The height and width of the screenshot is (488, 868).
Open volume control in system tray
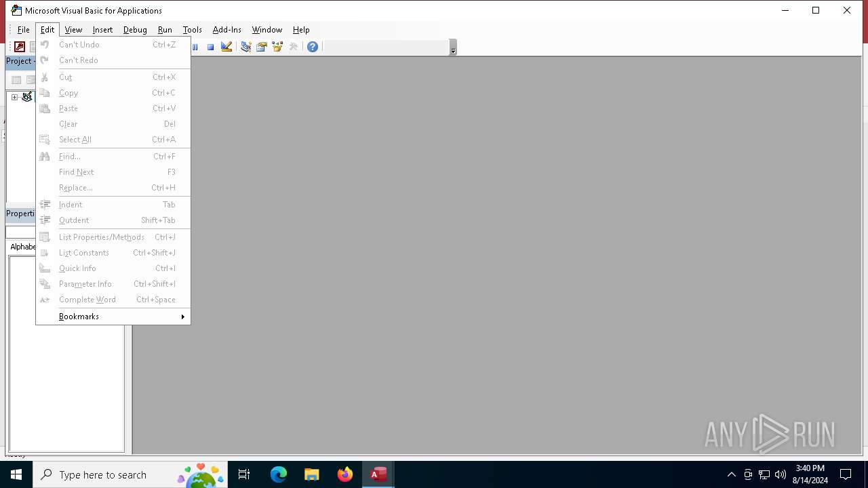pos(781,474)
